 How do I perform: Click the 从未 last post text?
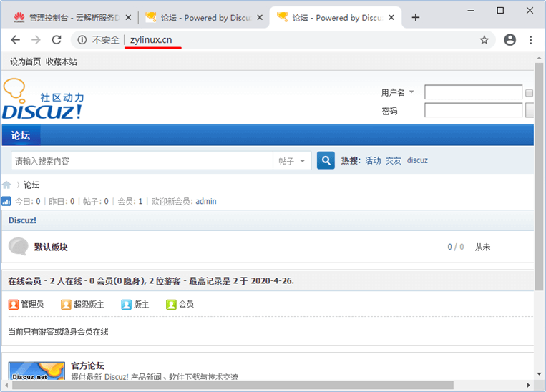[x=482, y=248]
